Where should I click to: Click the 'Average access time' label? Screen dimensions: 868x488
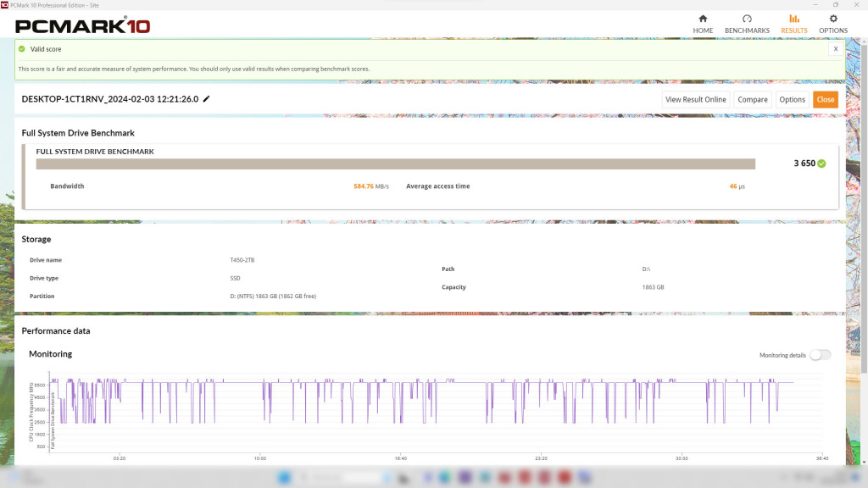pos(438,186)
